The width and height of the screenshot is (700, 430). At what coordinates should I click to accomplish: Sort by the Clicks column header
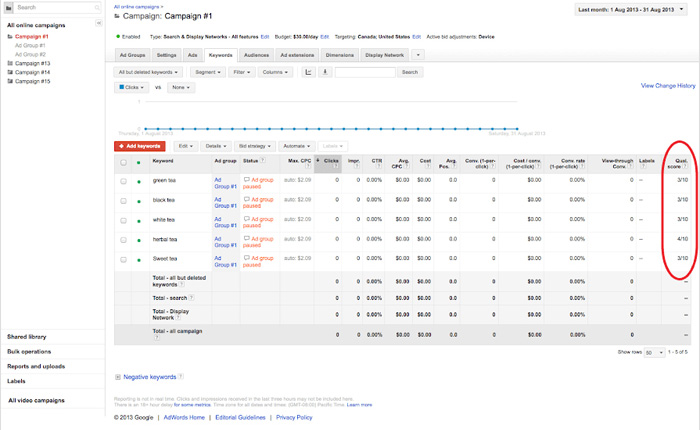pos(328,163)
